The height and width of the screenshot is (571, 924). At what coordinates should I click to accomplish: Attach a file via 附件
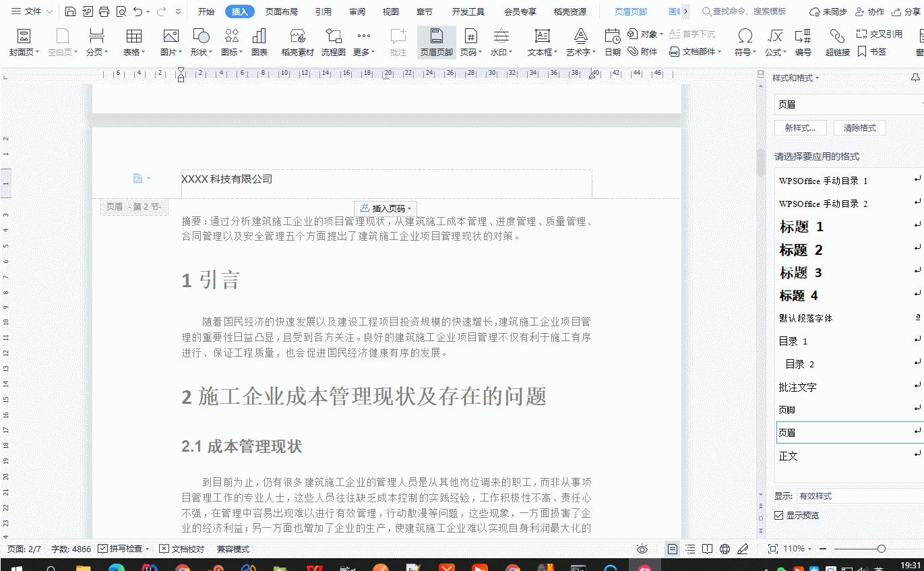pos(643,50)
